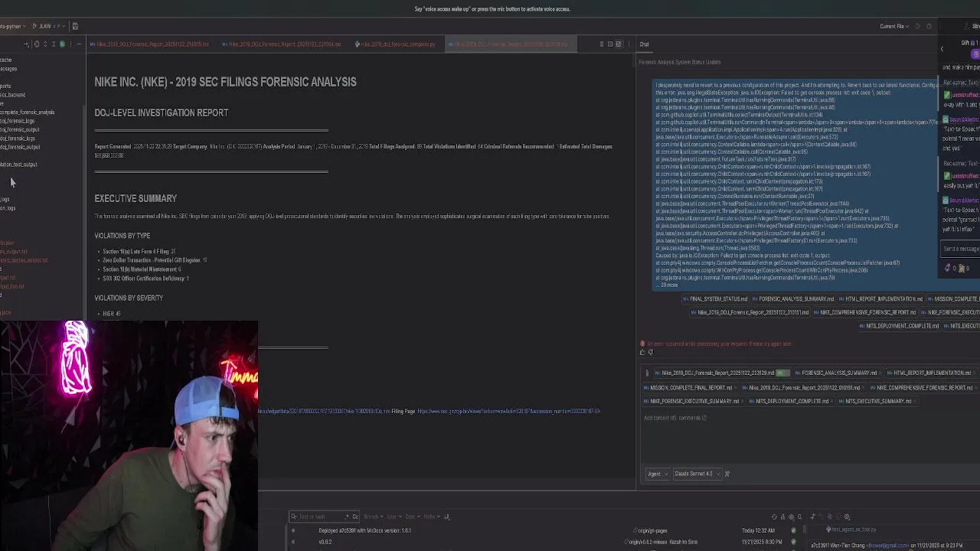The height and width of the screenshot is (551, 980).
Task: Click the collapse all icon in project panel
Action: tap(53, 44)
